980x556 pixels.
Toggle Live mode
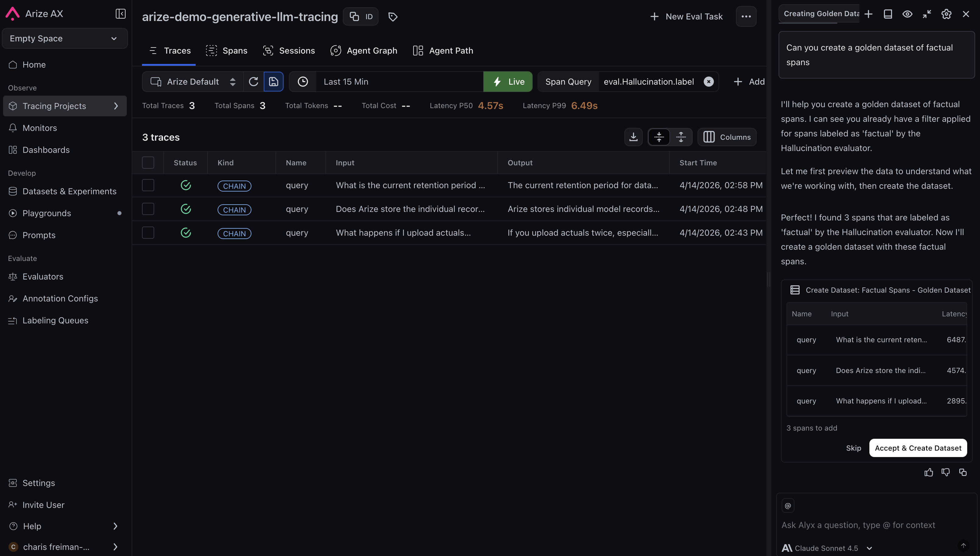pos(508,81)
